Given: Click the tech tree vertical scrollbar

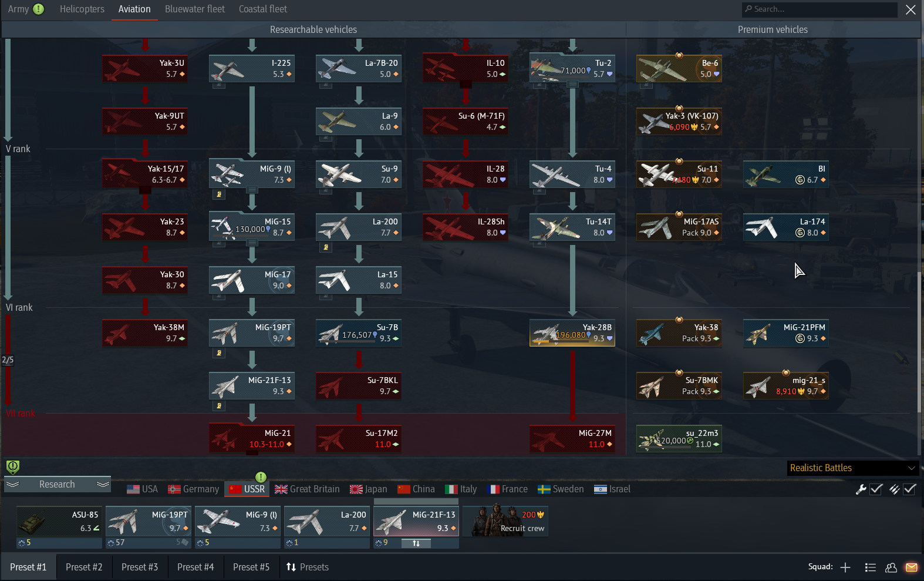Looking at the screenshot, I should click(919, 342).
